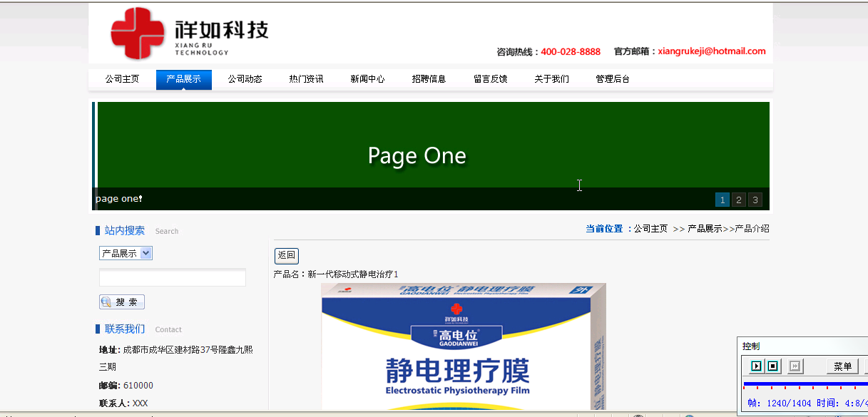Open the 管理后台 nav tab
The width and height of the screenshot is (868, 417).
(x=613, y=79)
